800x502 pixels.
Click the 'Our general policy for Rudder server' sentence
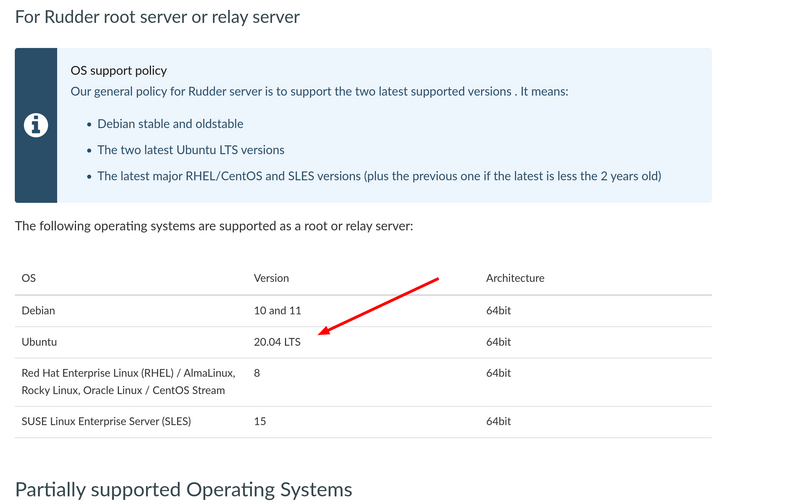(x=319, y=91)
